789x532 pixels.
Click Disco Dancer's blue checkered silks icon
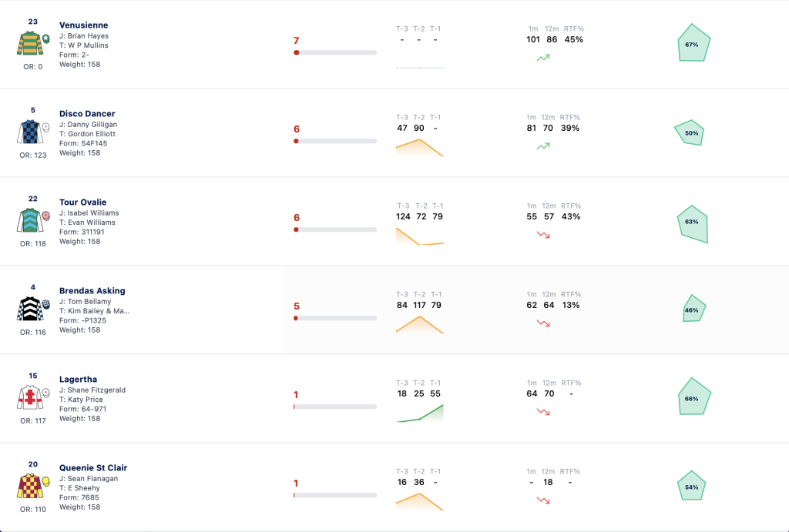pyautogui.click(x=32, y=132)
